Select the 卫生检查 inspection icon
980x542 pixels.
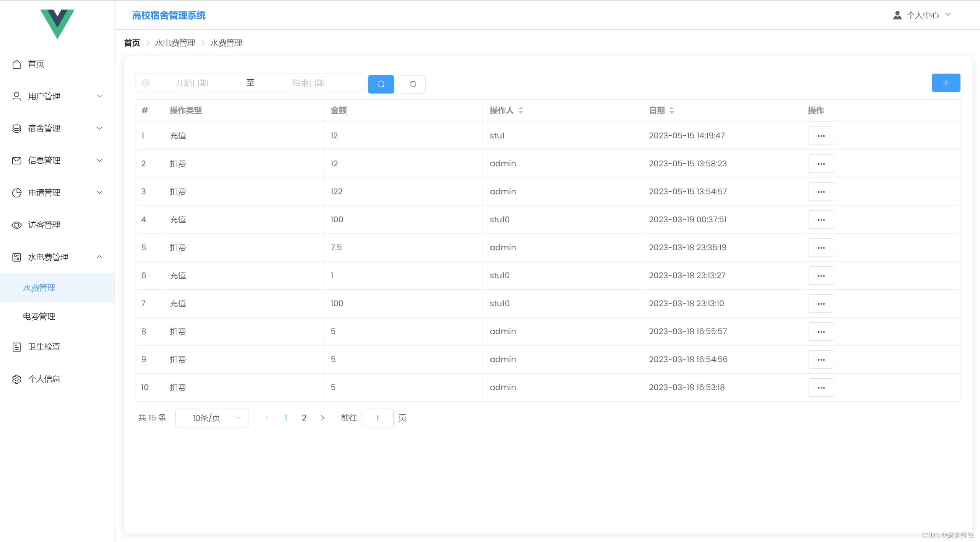click(16, 347)
